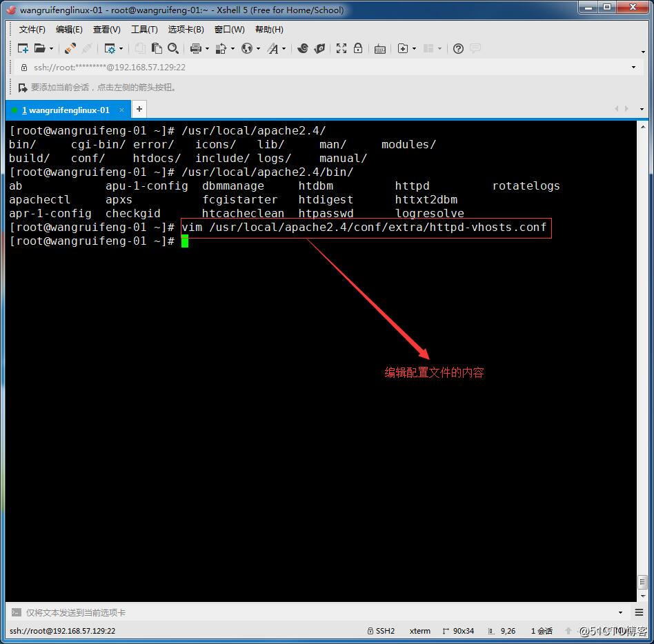Click the globe Encoding icon
The height and width of the screenshot is (644, 654).
tap(247, 48)
